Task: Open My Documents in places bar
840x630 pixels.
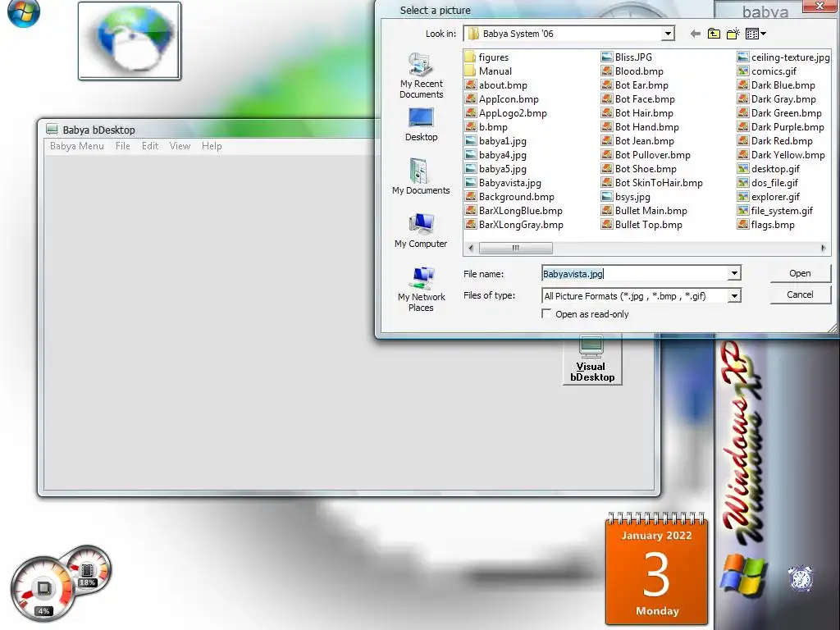Action: (421, 177)
